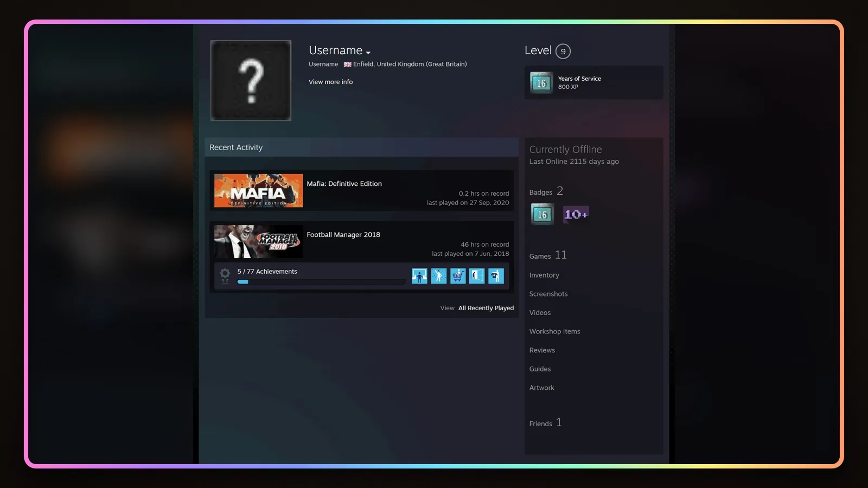Open the Level 9 badge circle
The image size is (868, 488).
click(x=563, y=51)
